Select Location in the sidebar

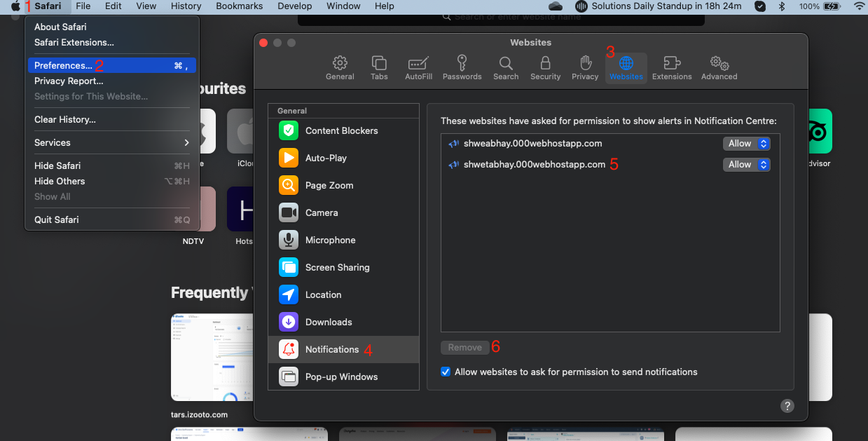(x=343, y=294)
